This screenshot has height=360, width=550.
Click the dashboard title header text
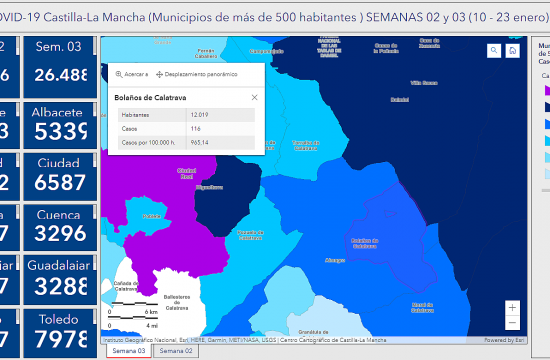click(x=274, y=17)
